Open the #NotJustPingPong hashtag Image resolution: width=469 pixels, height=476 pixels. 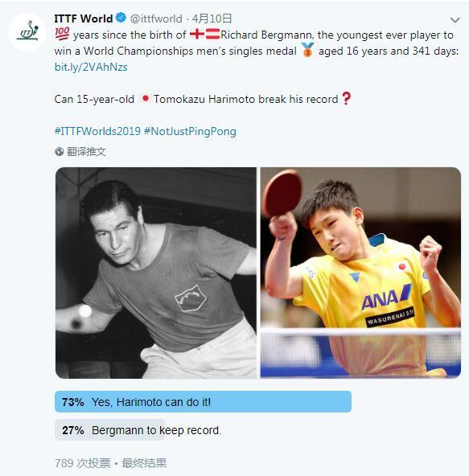click(190, 131)
